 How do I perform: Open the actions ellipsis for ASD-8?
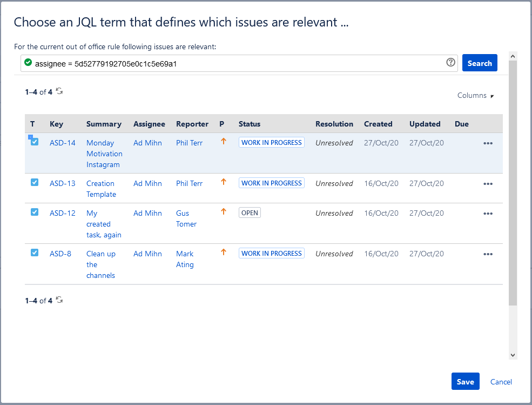coord(488,254)
